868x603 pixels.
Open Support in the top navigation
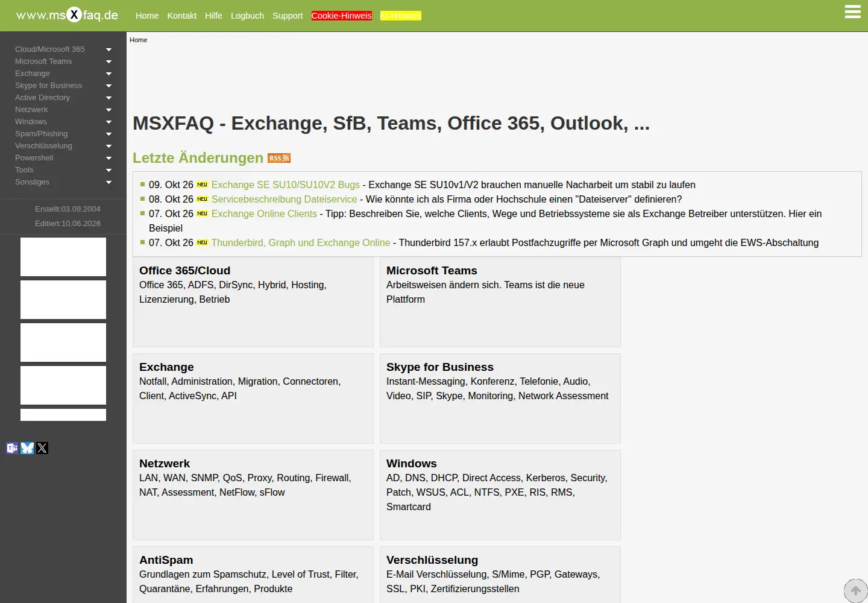pyautogui.click(x=288, y=16)
